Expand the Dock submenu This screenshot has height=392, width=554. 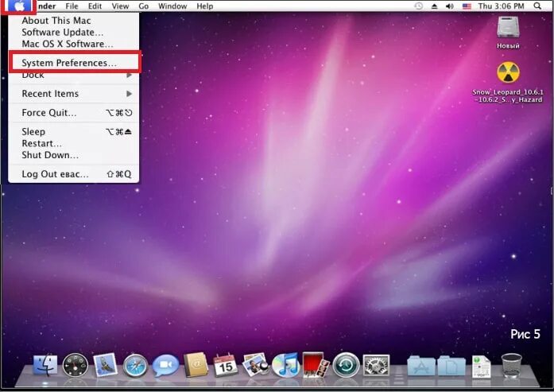click(x=73, y=75)
